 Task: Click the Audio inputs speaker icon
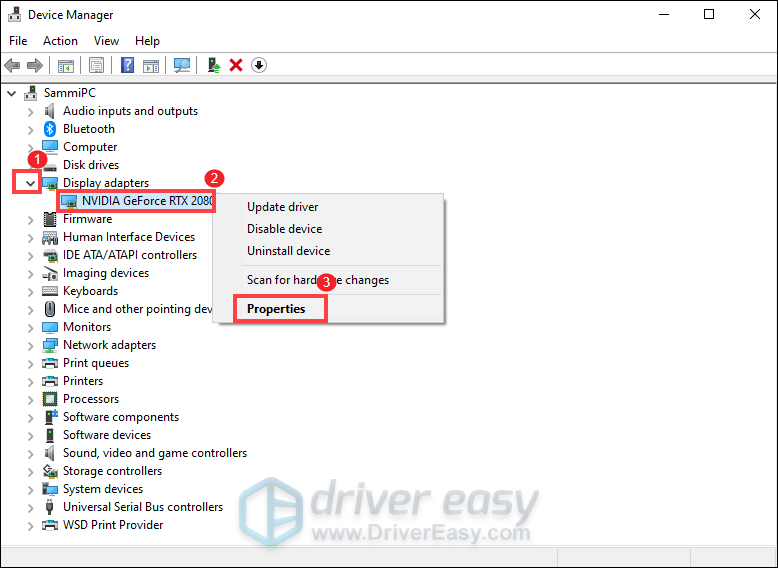50,111
